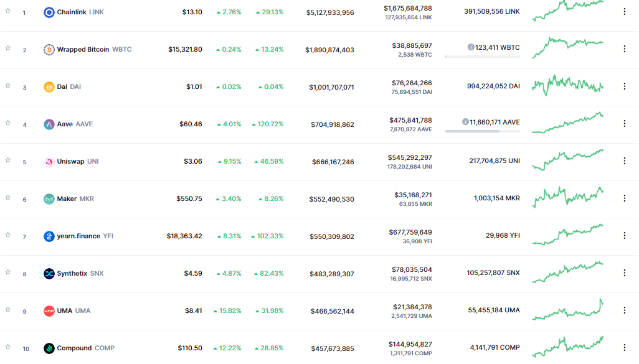Viewport: 639px width, 364px height.
Task: Open the Compound COMP coin link
Action: (x=85, y=348)
